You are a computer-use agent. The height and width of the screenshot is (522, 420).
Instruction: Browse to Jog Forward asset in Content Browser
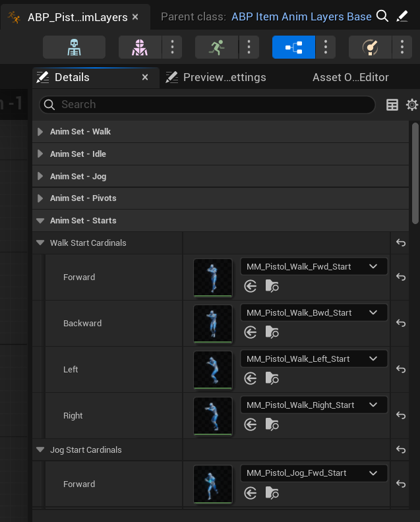click(x=272, y=494)
